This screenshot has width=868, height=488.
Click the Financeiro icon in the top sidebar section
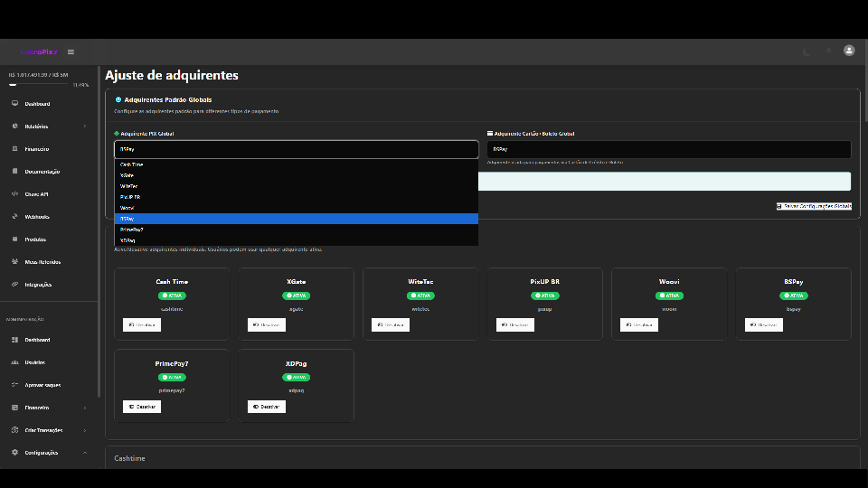pyautogui.click(x=15, y=149)
